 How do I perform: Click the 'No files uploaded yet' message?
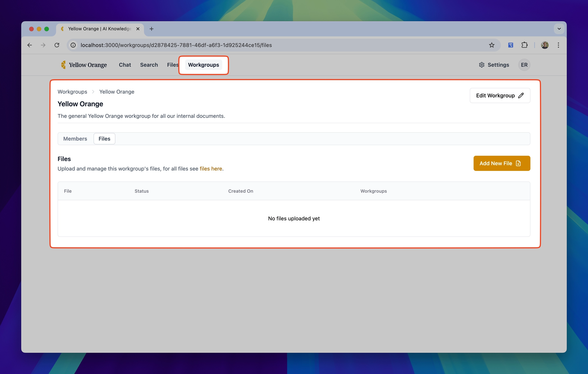pyautogui.click(x=294, y=218)
